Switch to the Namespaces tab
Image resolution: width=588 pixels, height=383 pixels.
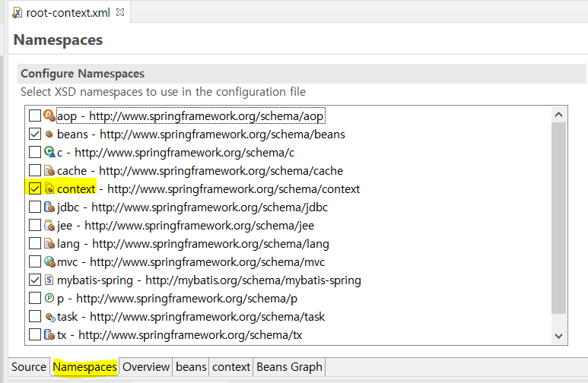[84, 366]
